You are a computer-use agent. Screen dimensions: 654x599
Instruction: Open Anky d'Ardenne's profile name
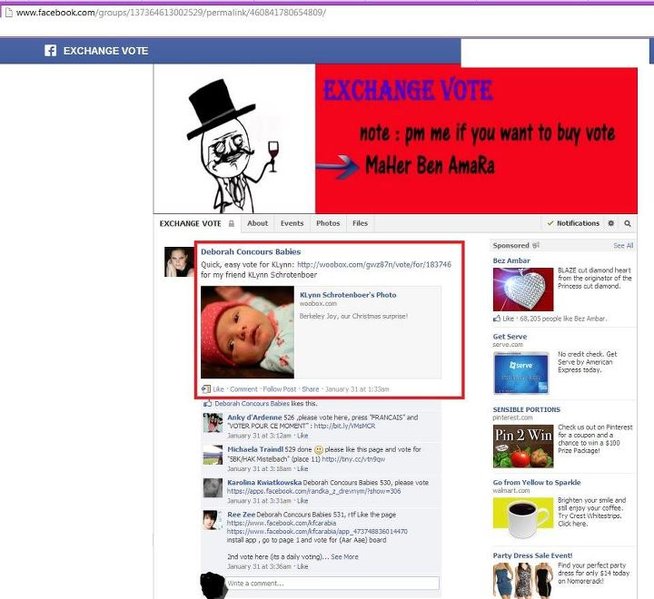pyautogui.click(x=254, y=417)
